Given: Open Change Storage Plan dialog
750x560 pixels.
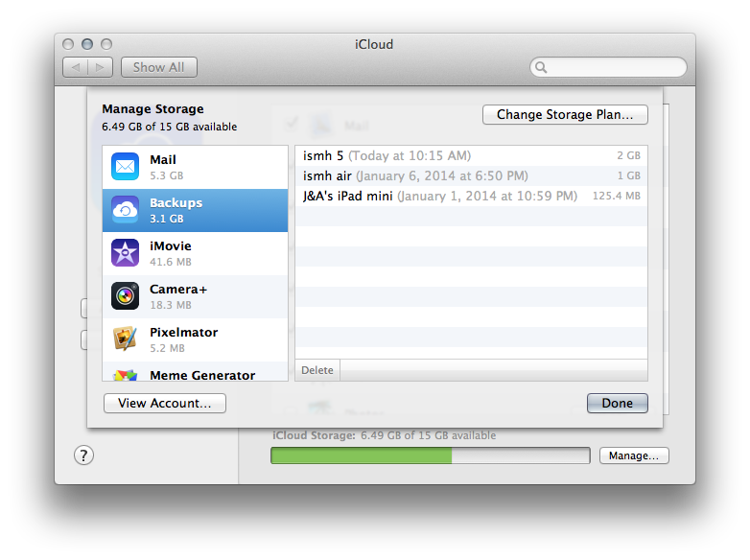Looking at the screenshot, I should [565, 115].
